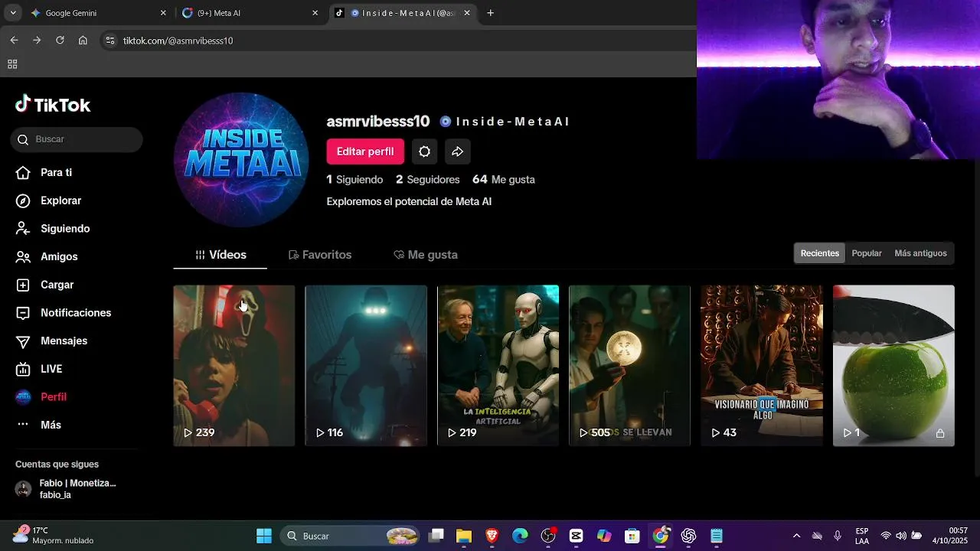Screen dimensions: 980x551
Task: Show hidden system tray icons
Action: click(x=796, y=536)
